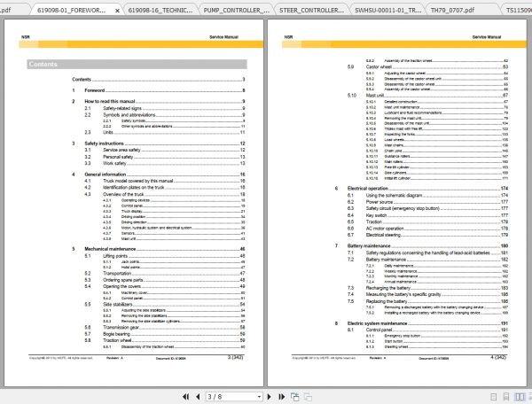This screenshot has height=404, width=532.
Task: Switch to the 619098-16_TECHNIC... tab
Action: pos(160,10)
